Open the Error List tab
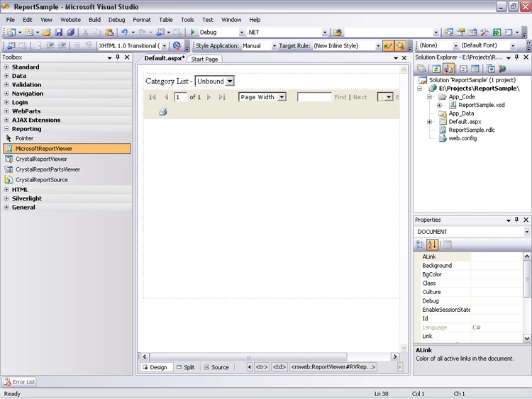The image size is (532, 399). (19, 382)
